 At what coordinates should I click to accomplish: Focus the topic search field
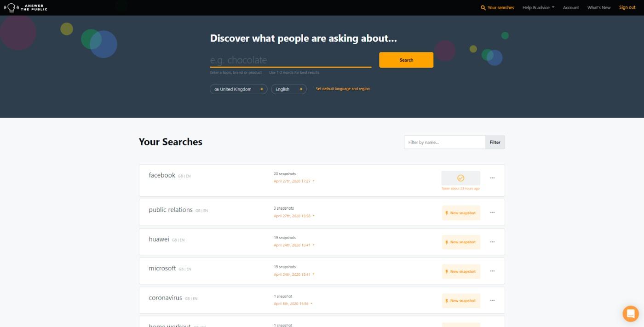coord(291,60)
